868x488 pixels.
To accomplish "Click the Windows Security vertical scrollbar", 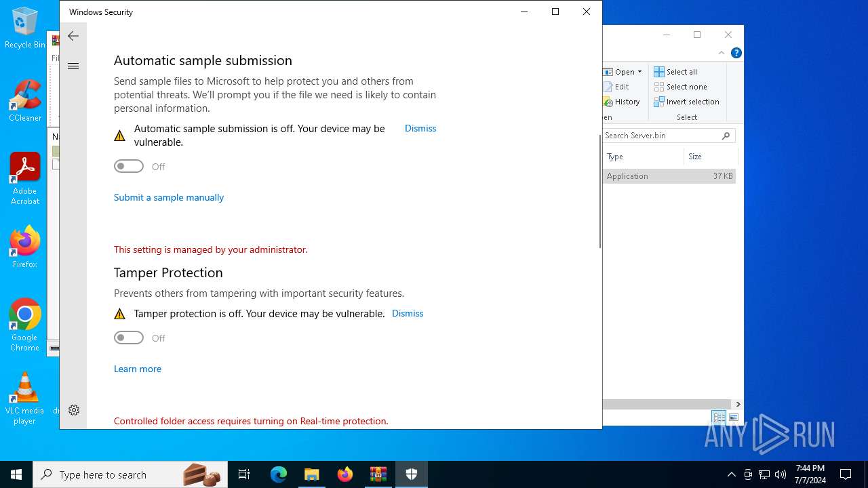I will point(599,190).
